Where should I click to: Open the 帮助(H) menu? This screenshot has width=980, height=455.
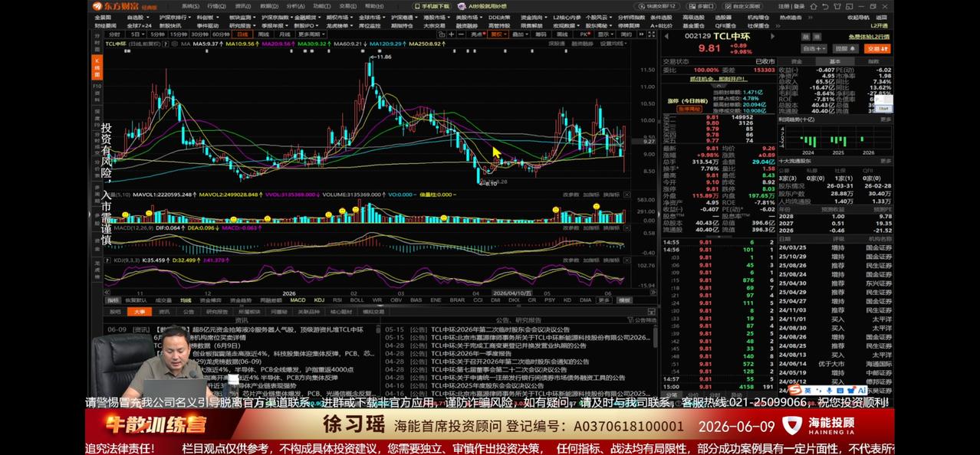tap(373, 6)
